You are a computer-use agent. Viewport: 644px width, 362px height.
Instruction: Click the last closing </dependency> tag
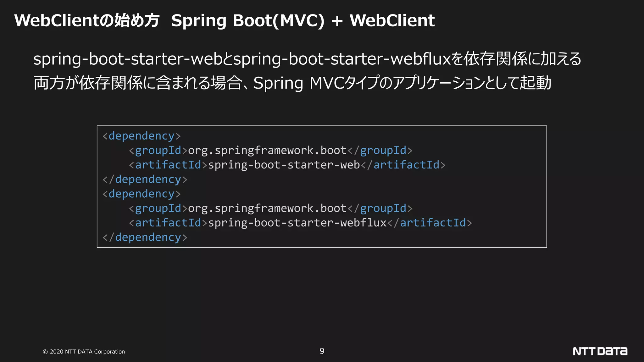(145, 237)
